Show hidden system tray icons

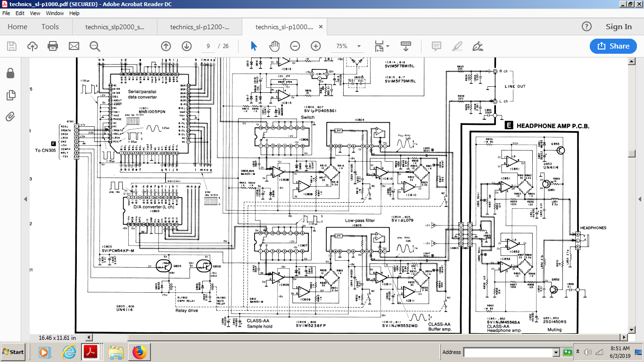tap(578, 352)
